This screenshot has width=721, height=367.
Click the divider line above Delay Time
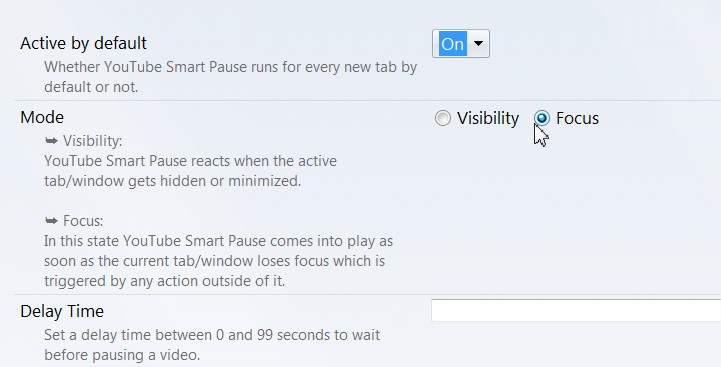coord(367,294)
